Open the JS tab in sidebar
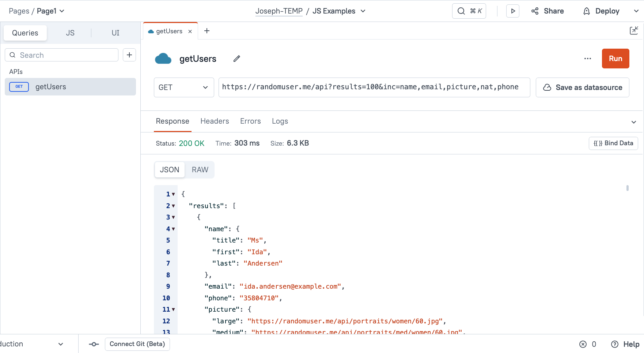 70,33
